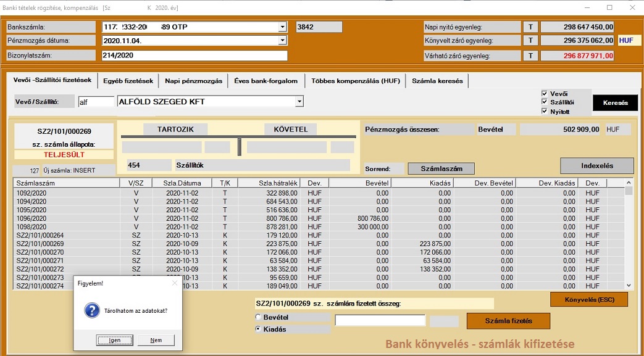Click the T icon beside Könyvelt záró egyenleg
Viewport: 644px width, 356px height.
[530, 41]
